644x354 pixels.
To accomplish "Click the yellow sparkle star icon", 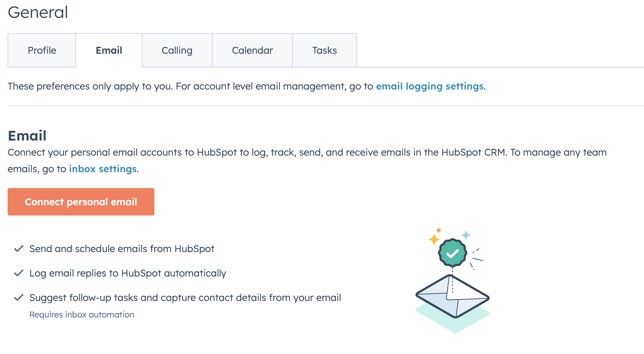I will coord(434,239).
